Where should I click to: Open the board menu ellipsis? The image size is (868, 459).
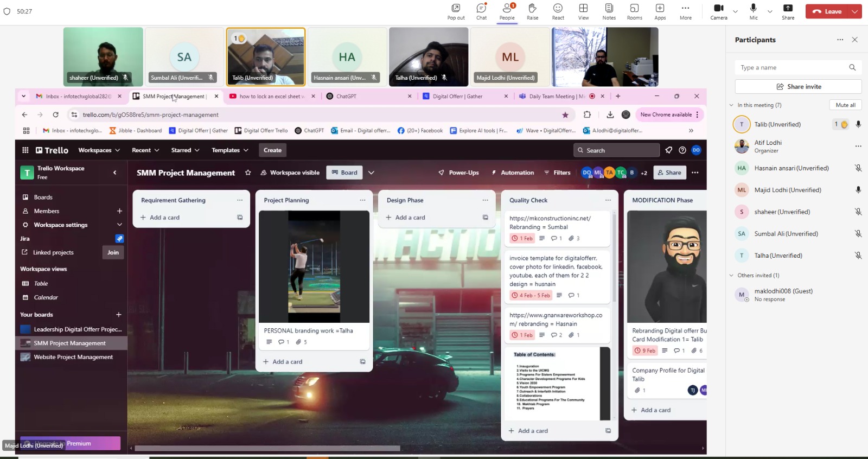695,173
